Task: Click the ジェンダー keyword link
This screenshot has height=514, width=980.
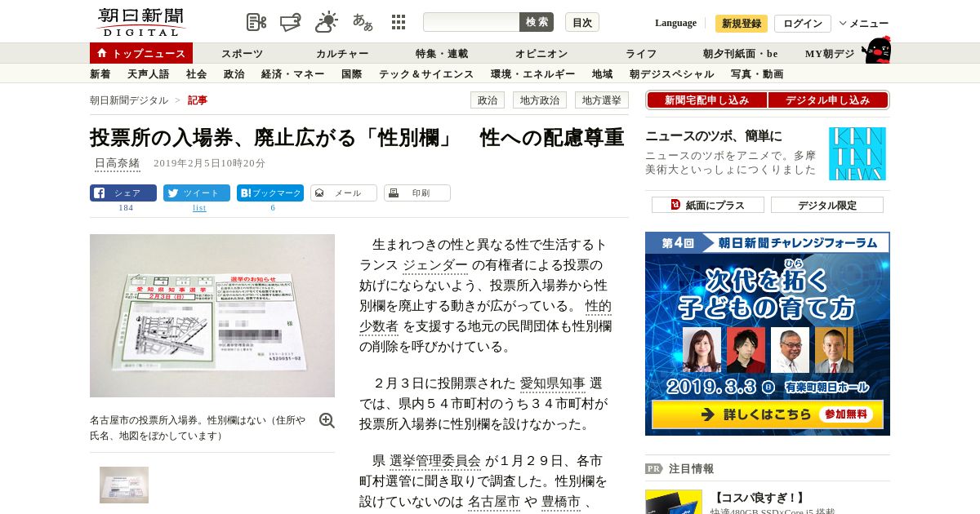Action: tap(435, 265)
